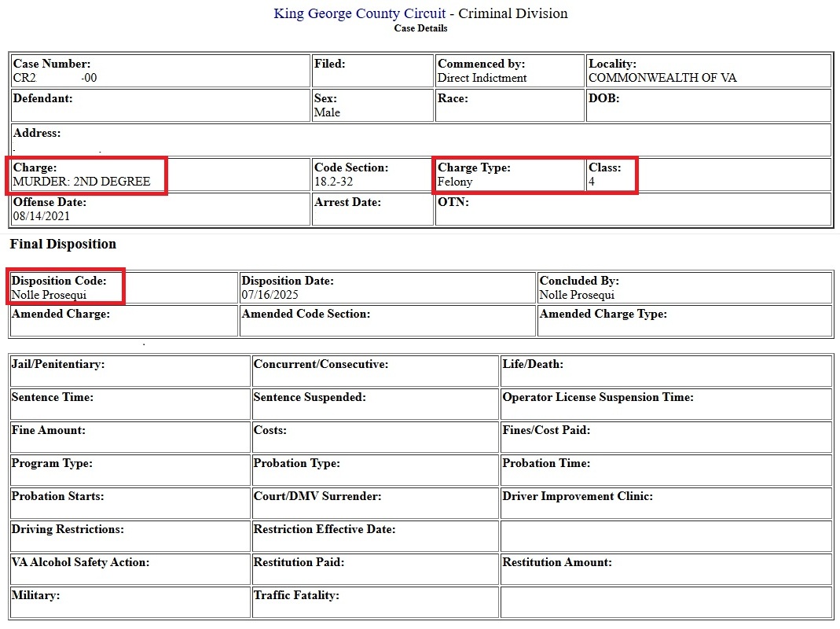Click the 'Costs:' label
The width and height of the screenshot is (840, 629).
point(270,431)
